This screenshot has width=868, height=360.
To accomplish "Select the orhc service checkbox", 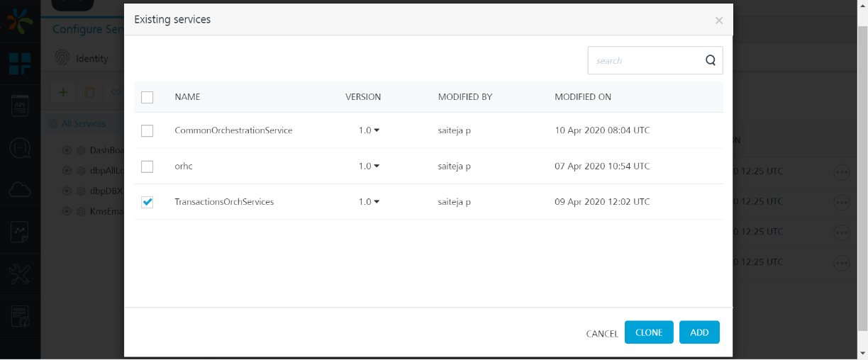I will point(148,167).
